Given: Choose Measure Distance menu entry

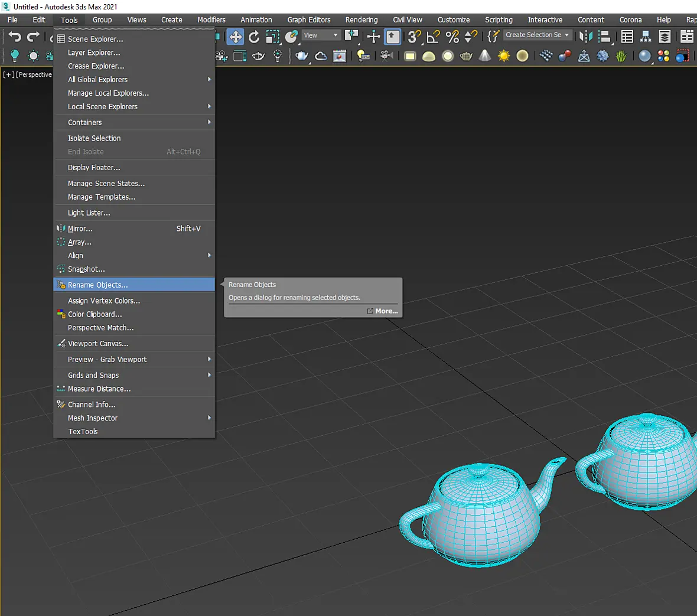Looking at the screenshot, I should [134, 389].
